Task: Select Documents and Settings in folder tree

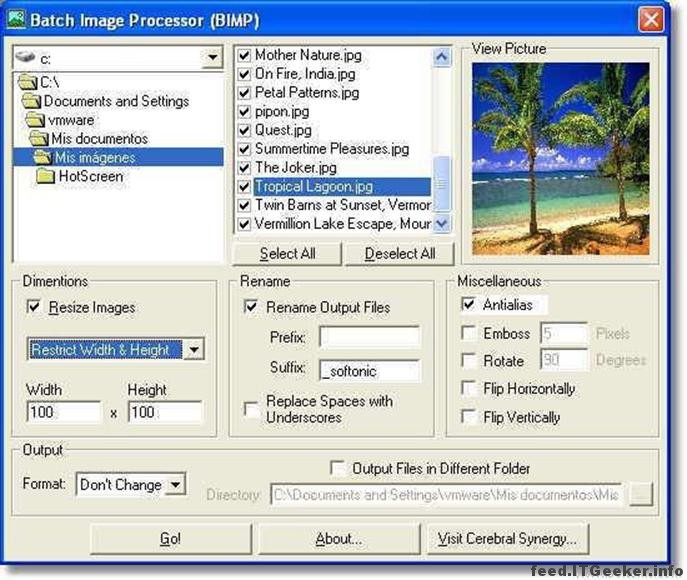Action: tap(116, 101)
